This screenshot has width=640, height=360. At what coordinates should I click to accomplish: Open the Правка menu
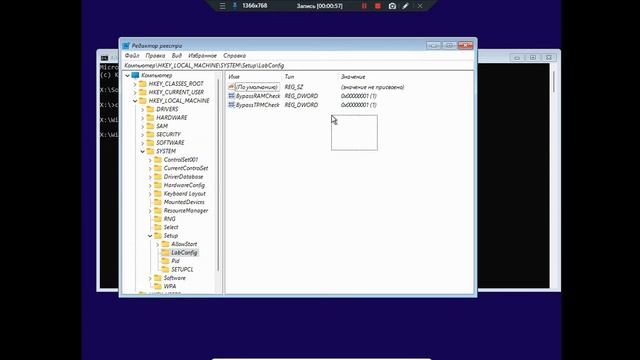pyautogui.click(x=155, y=56)
